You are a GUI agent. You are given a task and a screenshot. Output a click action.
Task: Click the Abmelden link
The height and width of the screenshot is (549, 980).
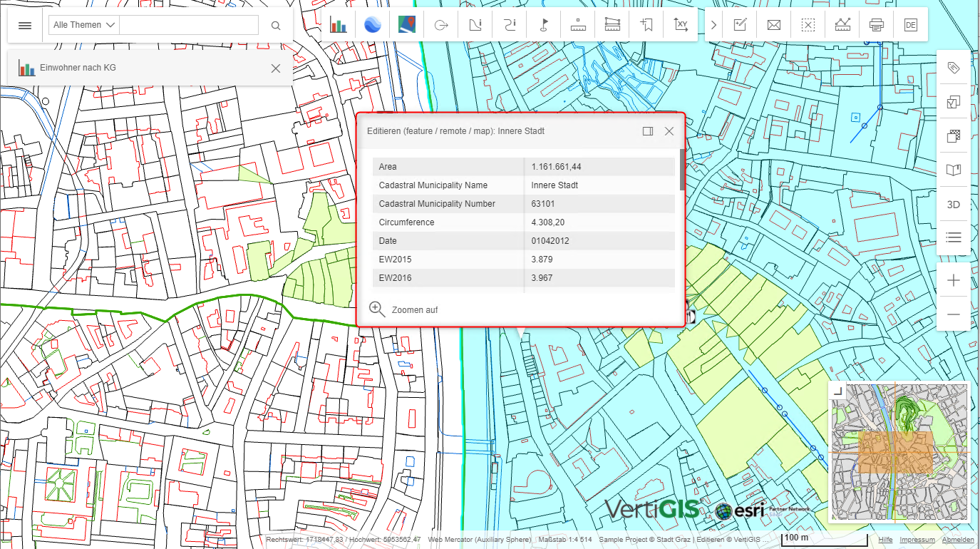959,540
